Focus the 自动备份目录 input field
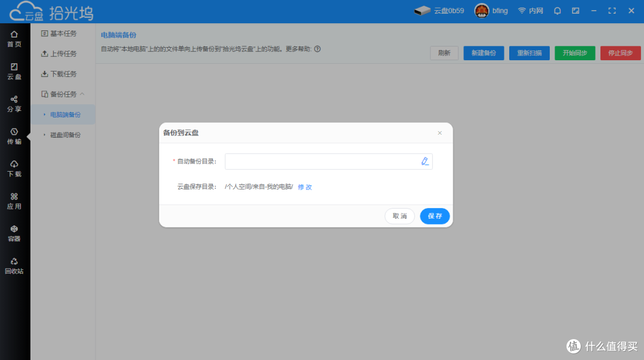Screen dimensions: 644x360 coord(329,162)
